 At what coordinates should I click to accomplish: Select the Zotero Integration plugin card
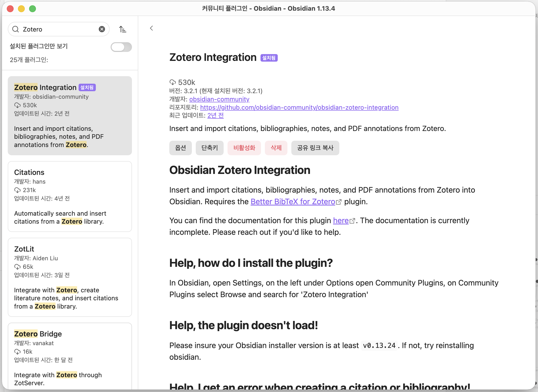(x=70, y=116)
